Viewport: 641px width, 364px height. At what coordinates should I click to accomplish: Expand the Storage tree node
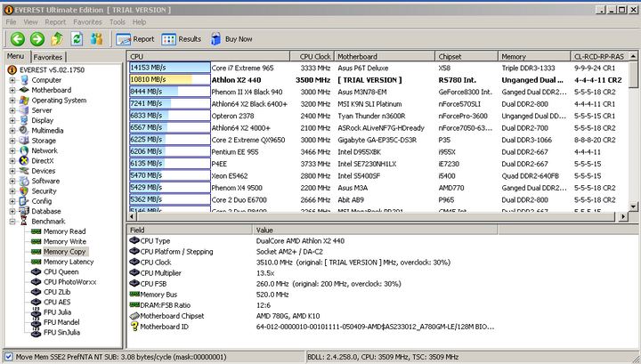tap(12, 141)
